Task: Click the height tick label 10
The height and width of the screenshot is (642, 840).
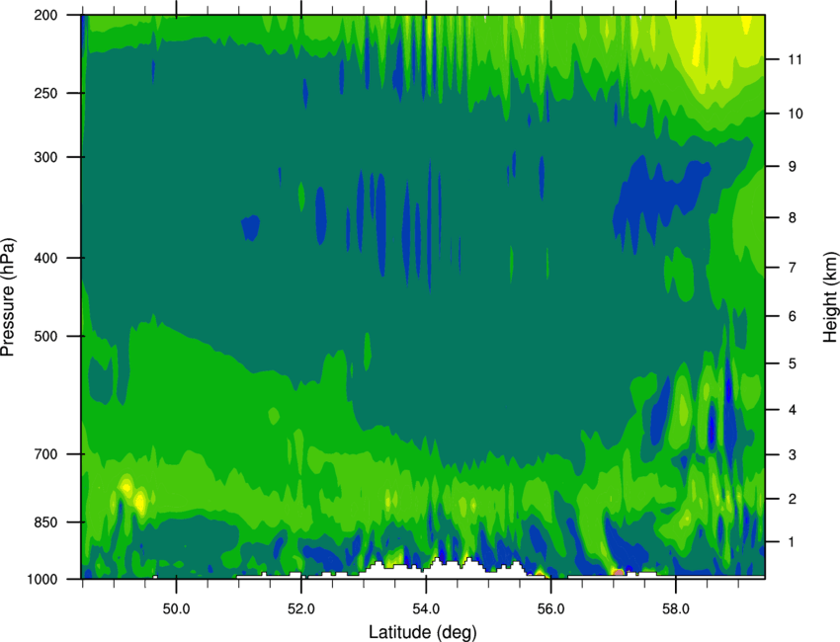Action: (796, 114)
